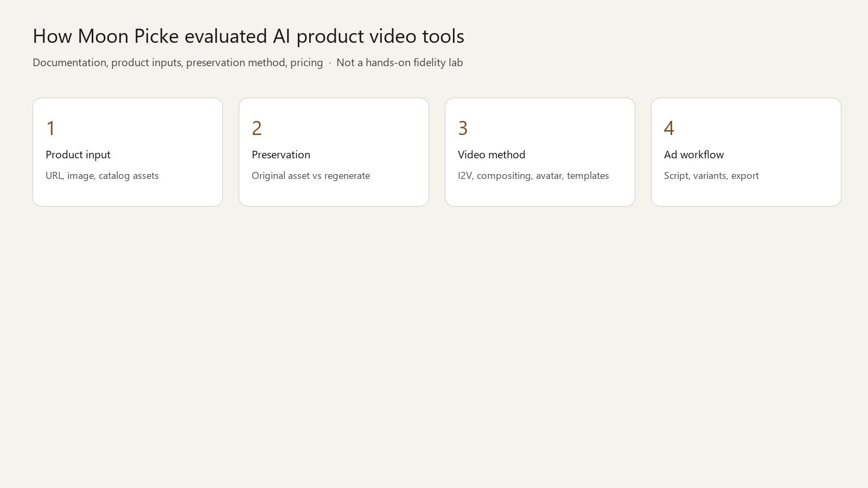Click the slide title about Moon Picke
The height and width of the screenshot is (488, 868).
point(248,36)
